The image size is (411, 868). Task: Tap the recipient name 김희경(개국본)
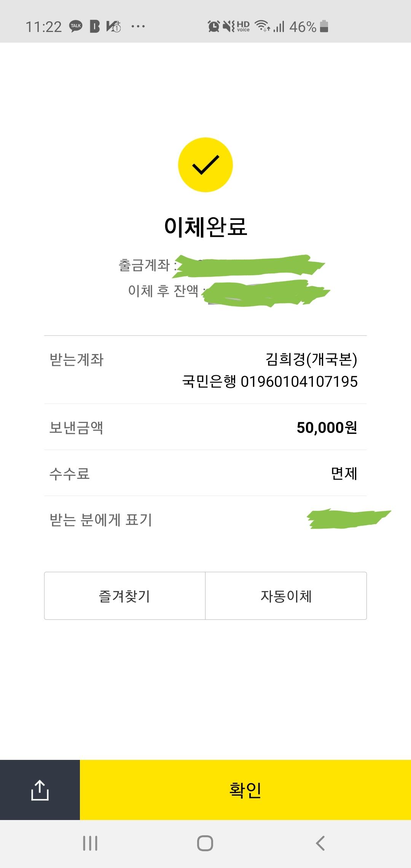pyautogui.click(x=311, y=359)
